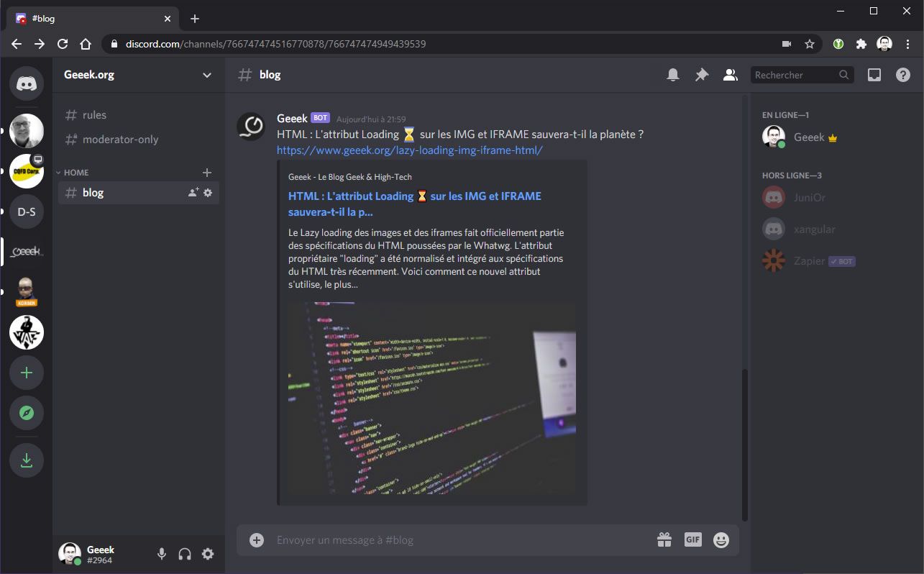Open Discord home direct messages
This screenshot has height=574, width=924.
coord(27,83)
